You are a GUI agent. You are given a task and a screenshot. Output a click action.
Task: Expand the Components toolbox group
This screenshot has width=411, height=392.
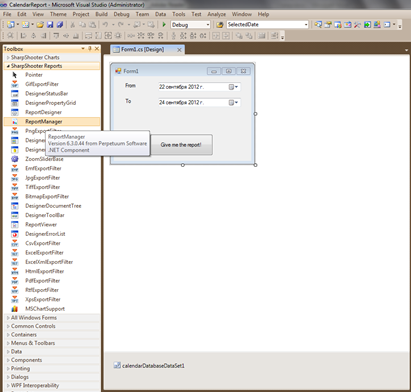(52, 360)
